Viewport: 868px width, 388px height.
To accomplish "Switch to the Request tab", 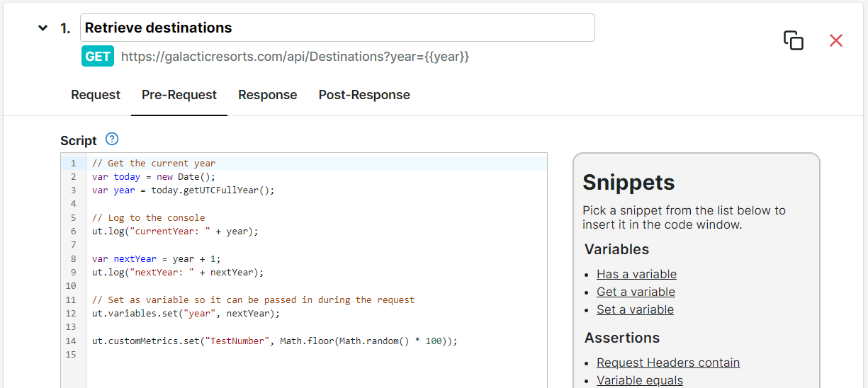I will click(x=96, y=95).
